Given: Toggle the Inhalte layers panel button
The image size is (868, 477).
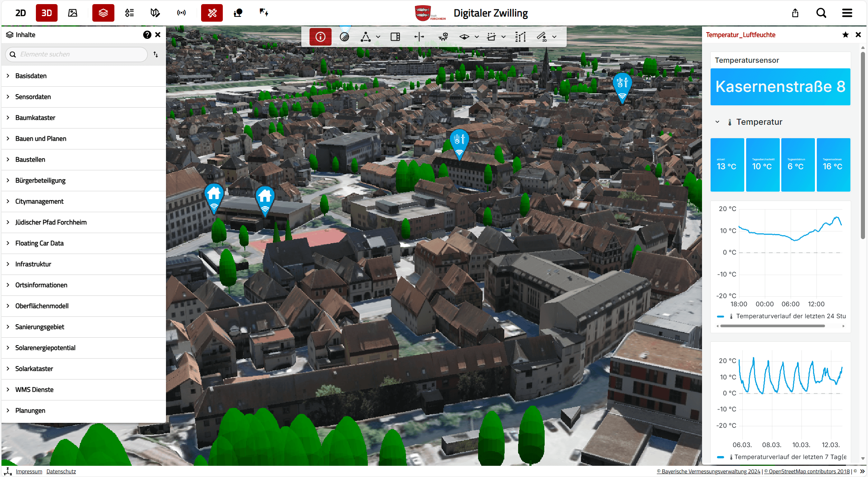Looking at the screenshot, I should (x=103, y=13).
